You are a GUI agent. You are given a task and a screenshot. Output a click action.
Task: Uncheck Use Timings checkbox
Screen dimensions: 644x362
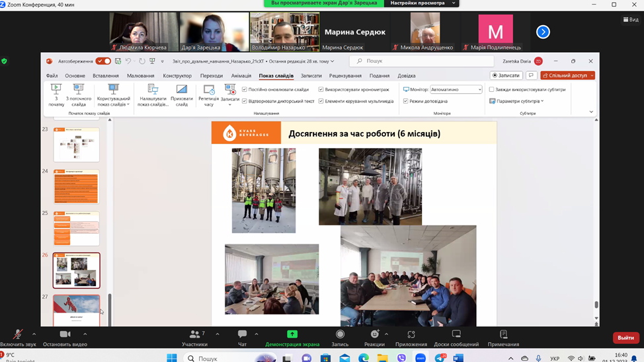(321, 90)
